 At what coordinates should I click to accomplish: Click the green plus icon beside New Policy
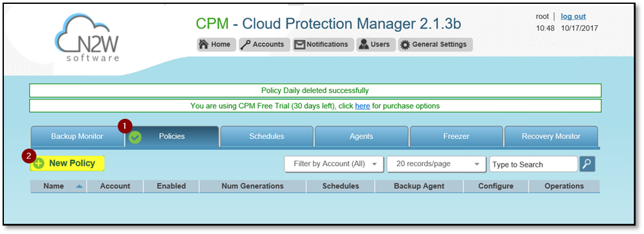pos(39,164)
